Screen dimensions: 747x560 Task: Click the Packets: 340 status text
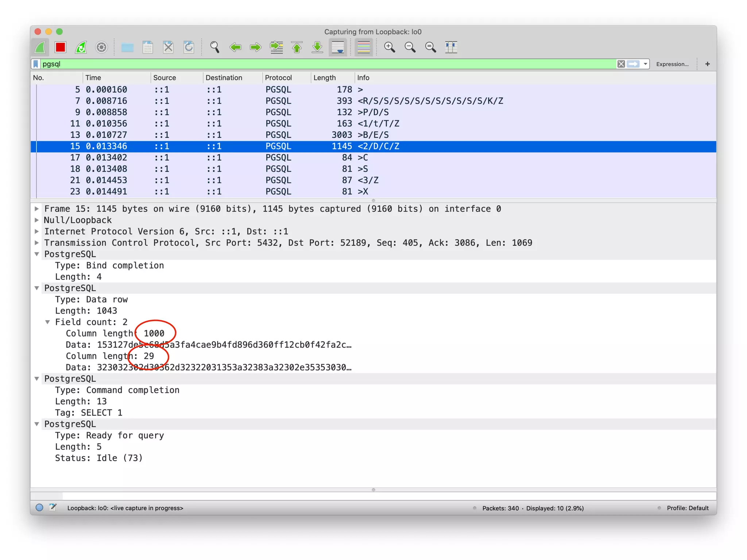click(x=500, y=508)
